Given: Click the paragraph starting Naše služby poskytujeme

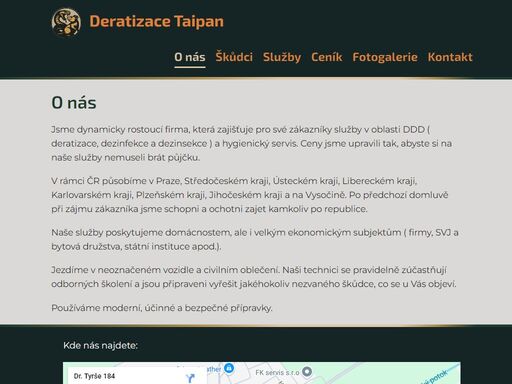Looking at the screenshot, I should (x=255, y=239).
